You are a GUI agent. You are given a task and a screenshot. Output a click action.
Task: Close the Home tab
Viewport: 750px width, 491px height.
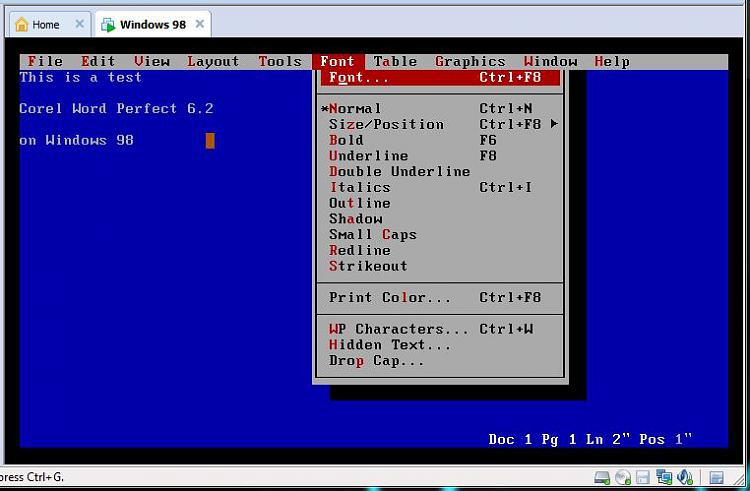pyautogui.click(x=79, y=24)
